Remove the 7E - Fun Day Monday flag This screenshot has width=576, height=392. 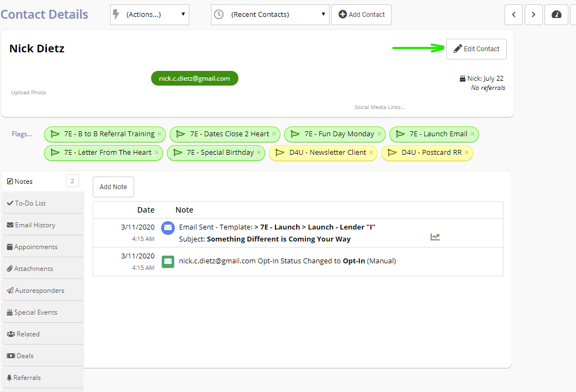[x=379, y=134]
